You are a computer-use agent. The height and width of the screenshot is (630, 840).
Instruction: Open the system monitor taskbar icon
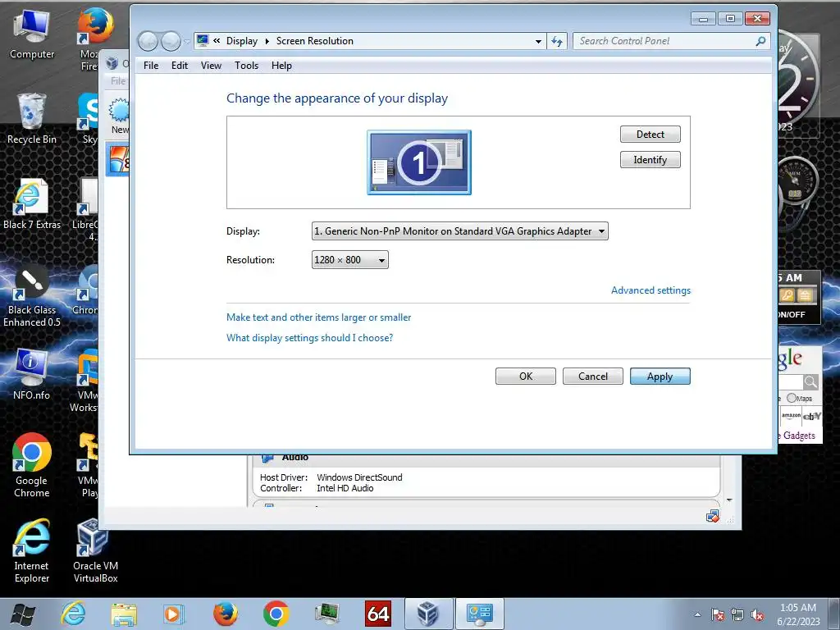click(326, 614)
